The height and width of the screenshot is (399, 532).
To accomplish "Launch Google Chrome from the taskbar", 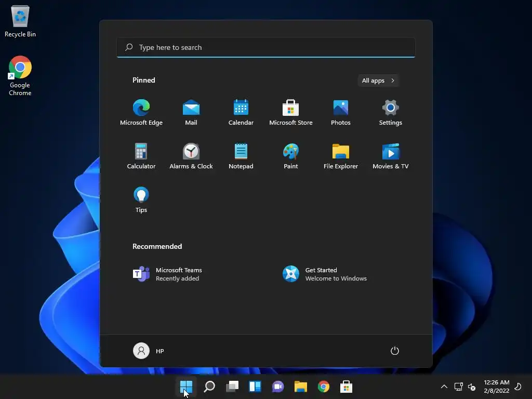I will point(323,387).
